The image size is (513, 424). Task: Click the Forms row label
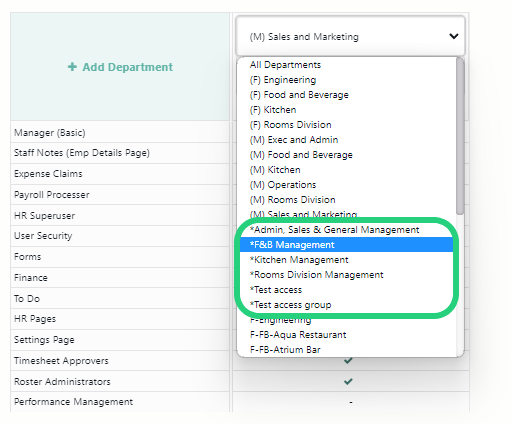click(x=28, y=257)
